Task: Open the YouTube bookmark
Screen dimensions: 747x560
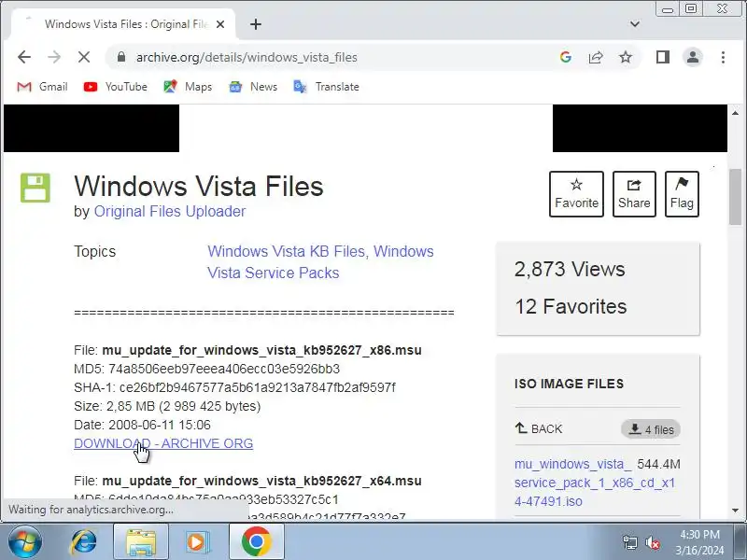Action: 115,87
